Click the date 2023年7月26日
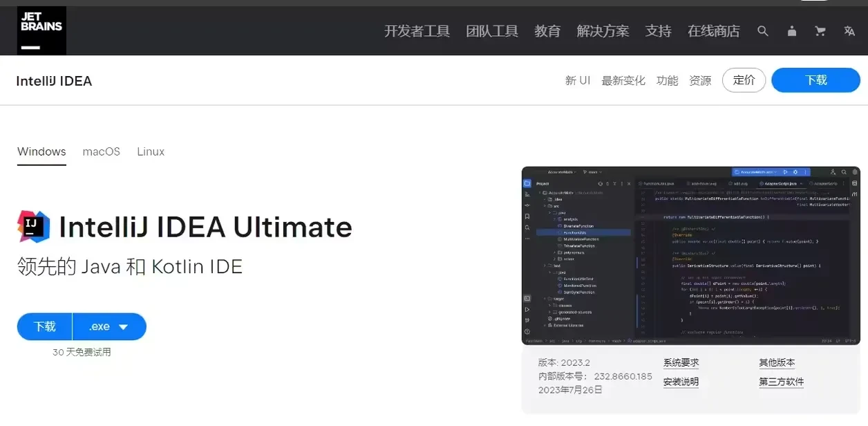The image size is (868, 426). 571,390
